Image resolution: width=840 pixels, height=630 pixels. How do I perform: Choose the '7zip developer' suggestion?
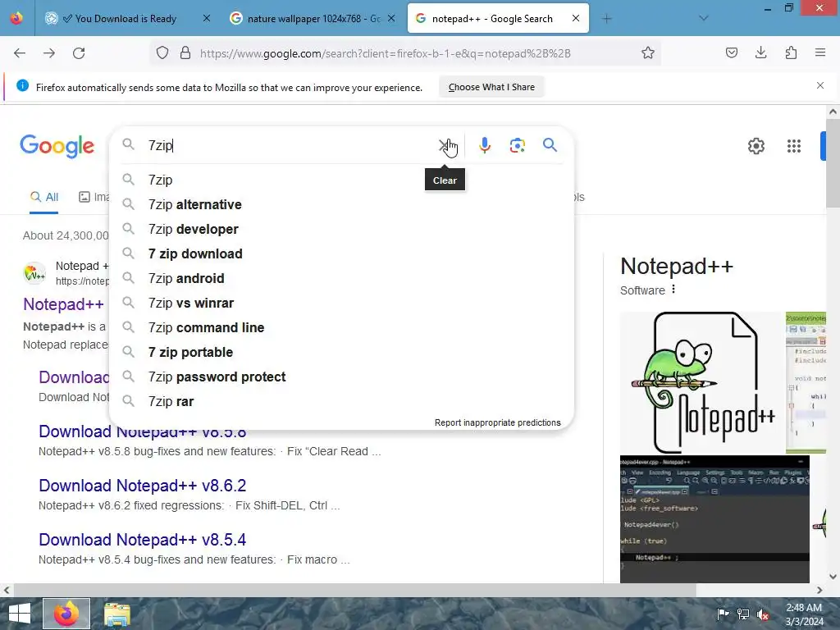tap(341, 230)
